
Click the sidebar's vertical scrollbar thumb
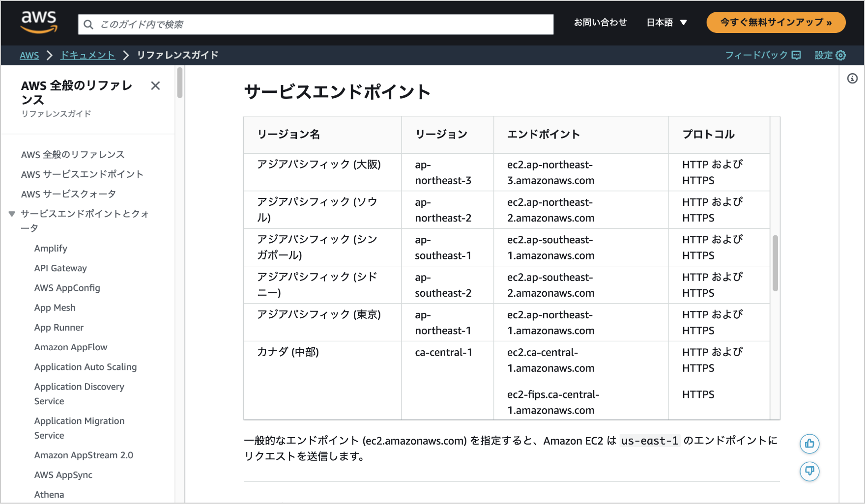tap(180, 83)
